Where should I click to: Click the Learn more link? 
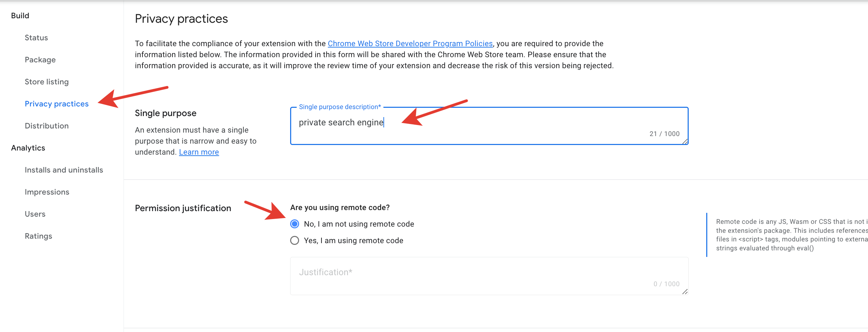tap(199, 152)
